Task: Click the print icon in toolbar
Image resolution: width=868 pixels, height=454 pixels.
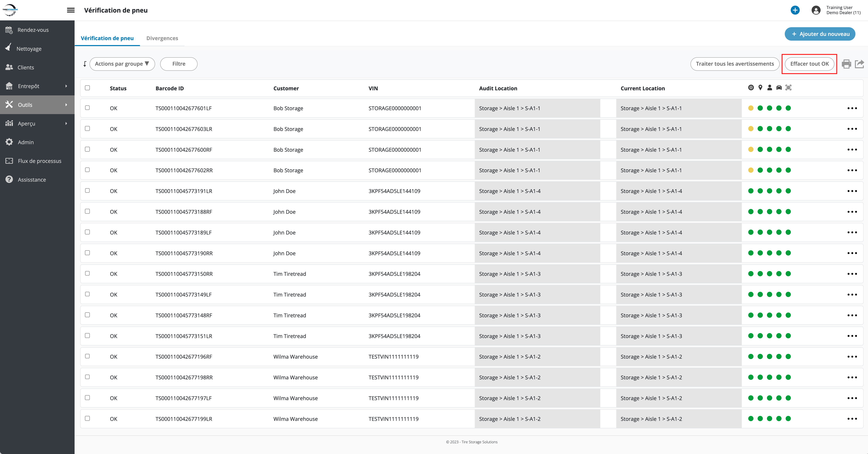Action: [846, 64]
